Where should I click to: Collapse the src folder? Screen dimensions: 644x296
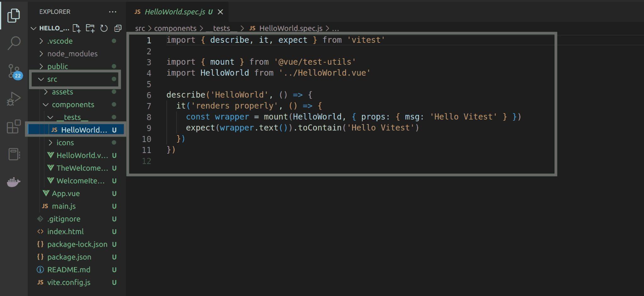(x=52, y=79)
